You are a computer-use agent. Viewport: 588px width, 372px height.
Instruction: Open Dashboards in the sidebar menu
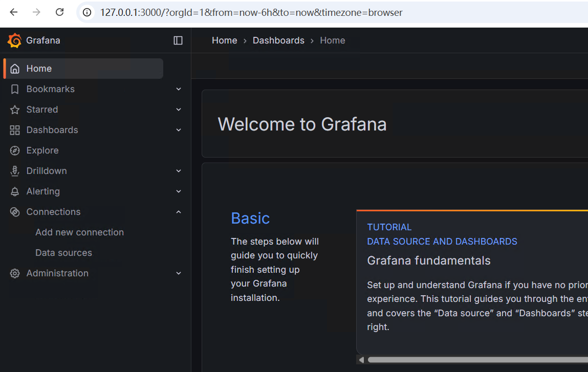point(52,130)
